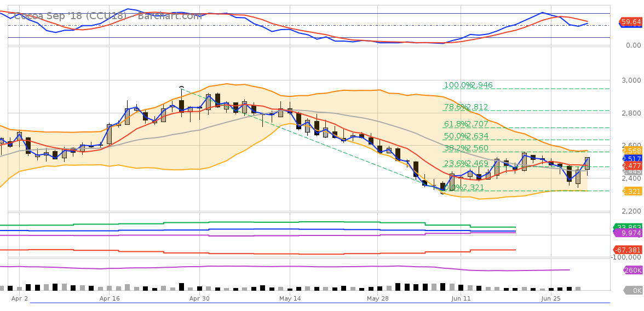Viewport: 644px width, 311px height.
Task: Click the 3,000 price axis label
Action: click(x=632, y=80)
